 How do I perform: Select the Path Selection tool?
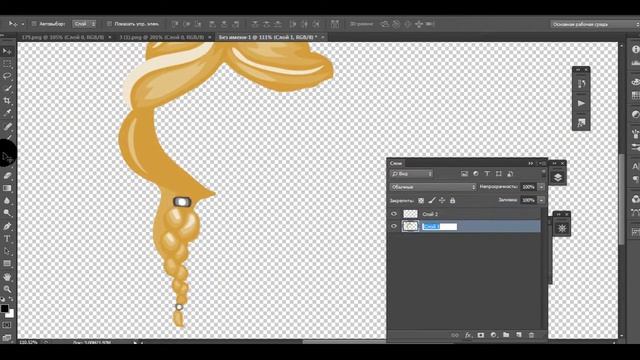coord(7,251)
